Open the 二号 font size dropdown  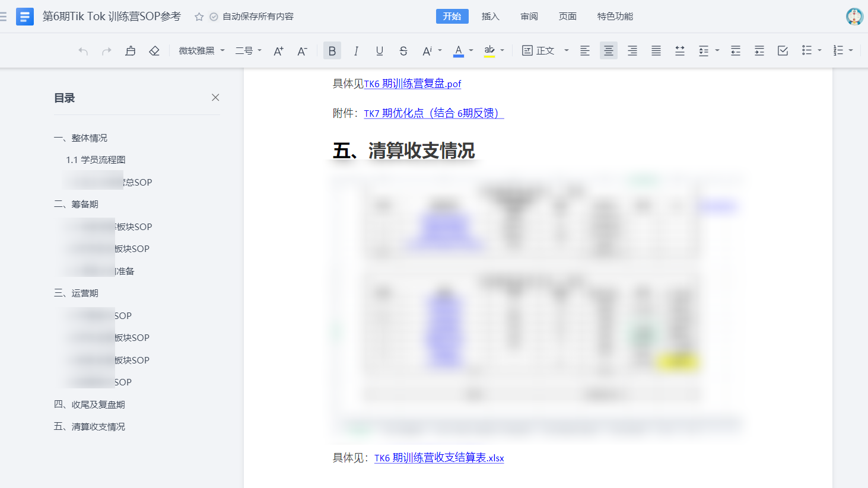[249, 51]
